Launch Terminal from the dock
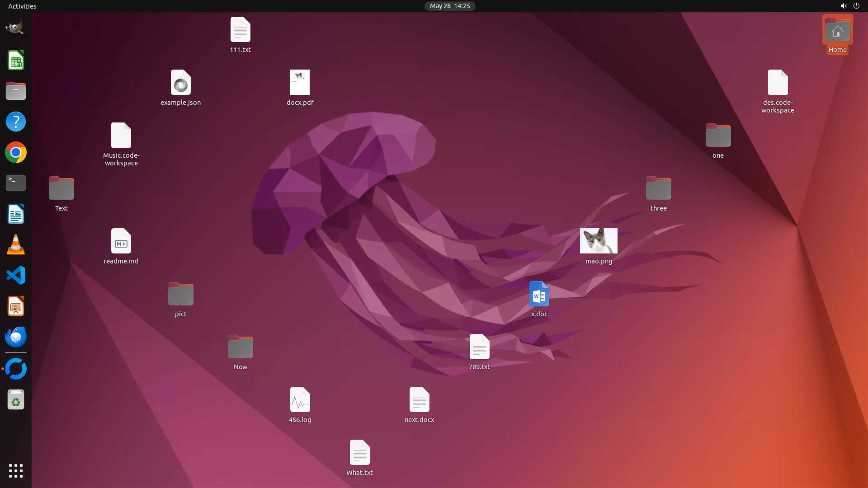This screenshot has height=488, width=868. click(15, 183)
